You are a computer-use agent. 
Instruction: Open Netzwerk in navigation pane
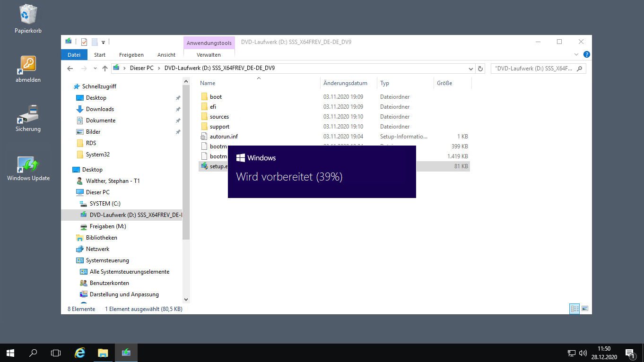tap(97, 249)
